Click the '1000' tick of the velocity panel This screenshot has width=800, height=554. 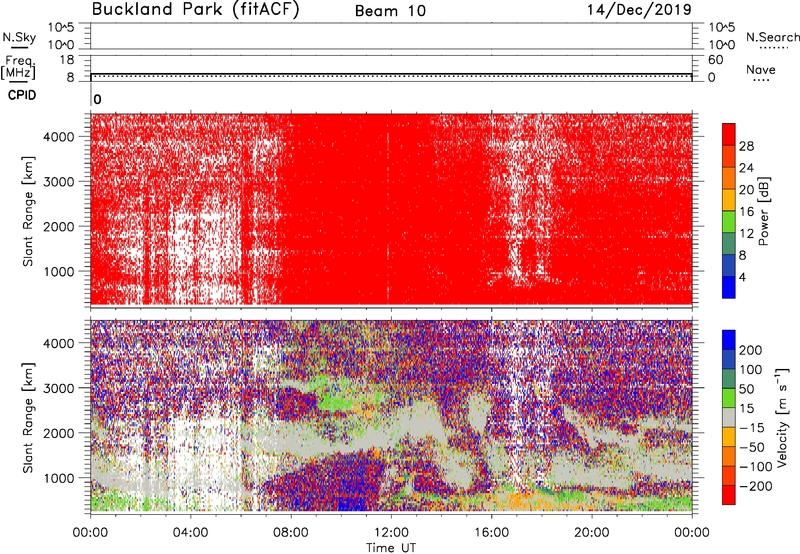pos(59,478)
